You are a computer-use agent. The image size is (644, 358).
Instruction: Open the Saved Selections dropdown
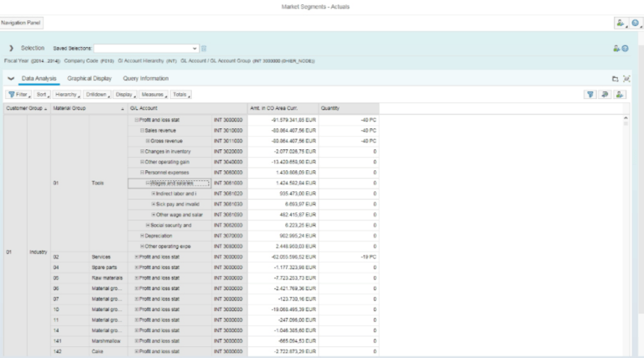coord(195,49)
